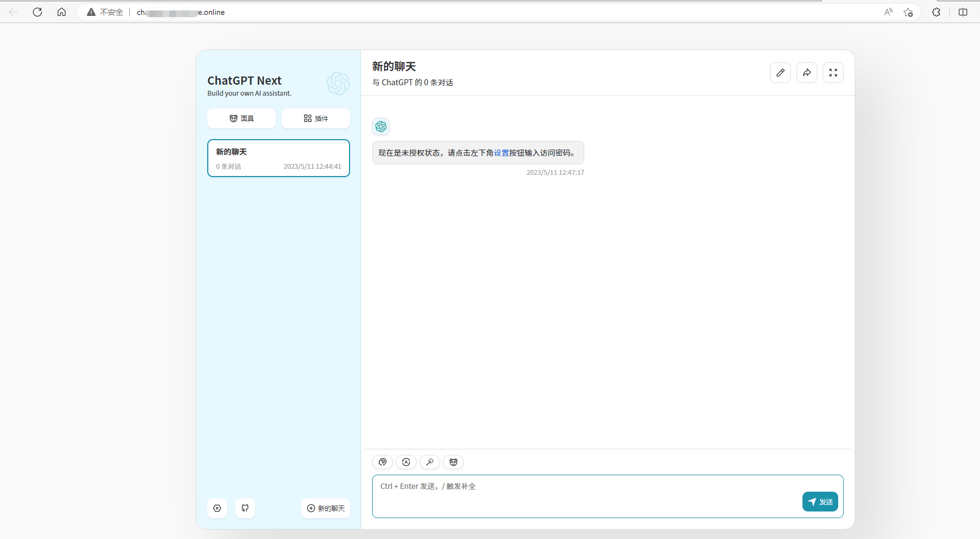The width and height of the screenshot is (980, 539).
Task: Click the browser home button
Action: click(x=62, y=12)
